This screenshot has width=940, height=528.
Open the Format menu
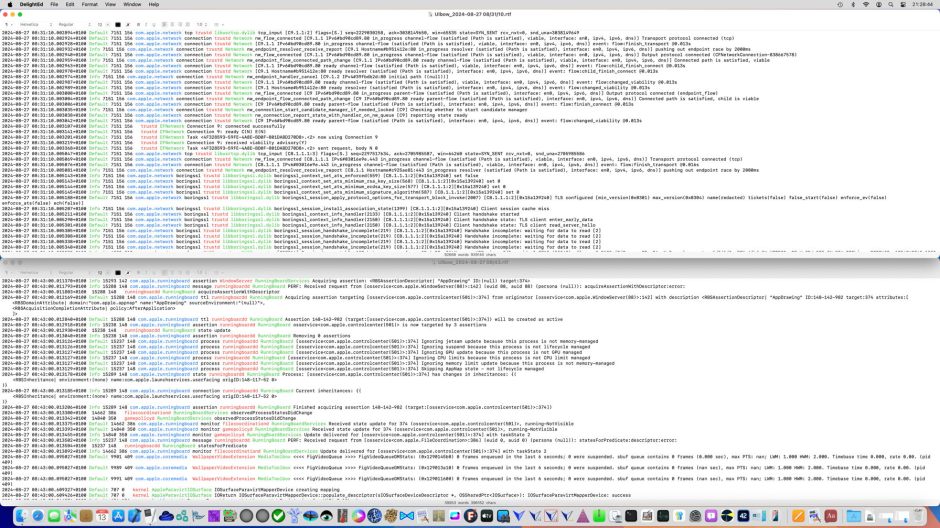(x=89, y=4)
